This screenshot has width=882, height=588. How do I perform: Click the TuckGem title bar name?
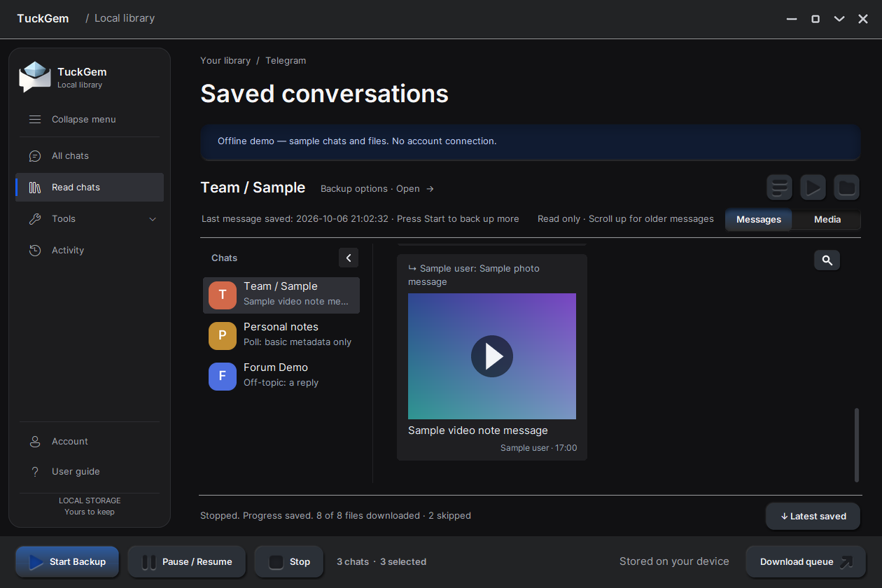click(x=43, y=18)
